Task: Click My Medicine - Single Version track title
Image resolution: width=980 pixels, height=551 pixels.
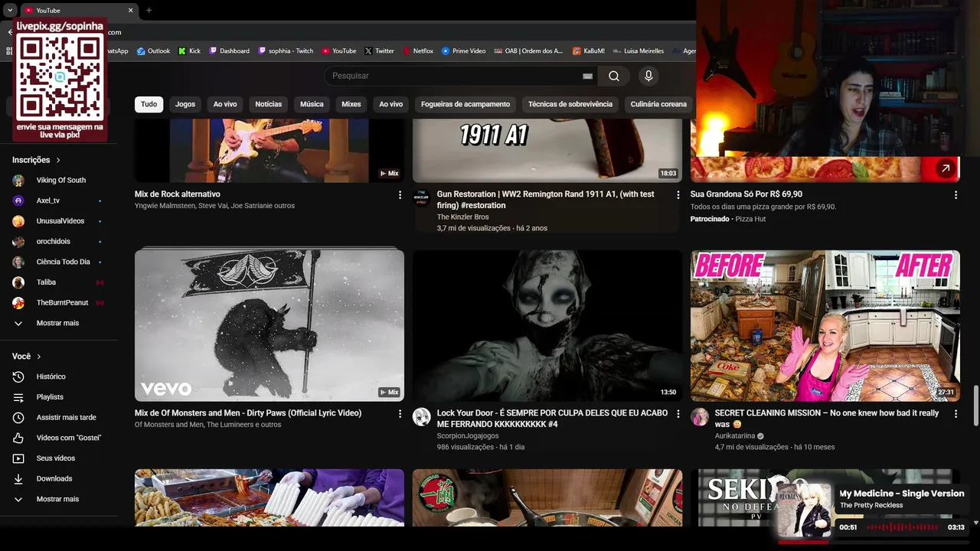Action: (x=902, y=494)
